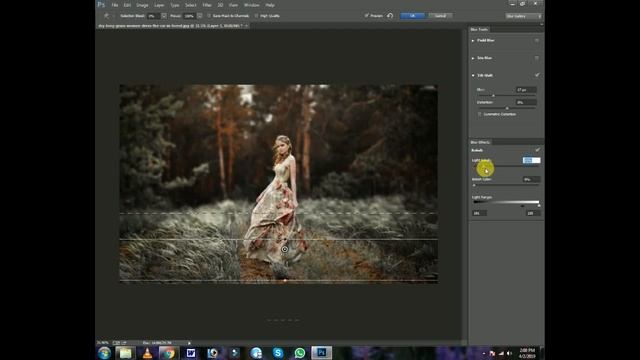
Task: Open Skype from taskbar
Action: tap(278, 353)
